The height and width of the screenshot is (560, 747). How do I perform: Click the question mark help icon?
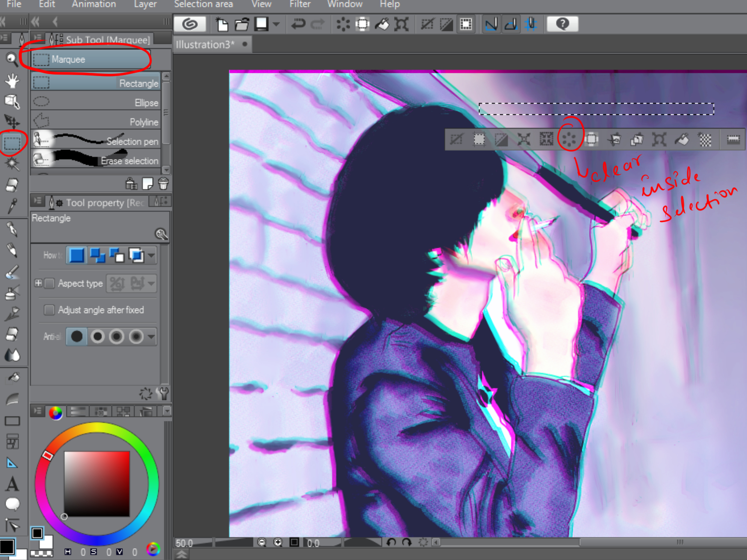562,24
